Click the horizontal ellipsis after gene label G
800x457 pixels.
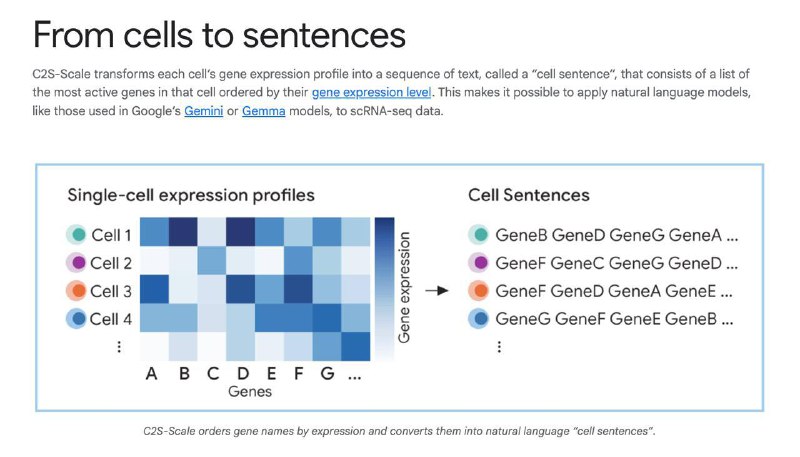[x=354, y=376]
